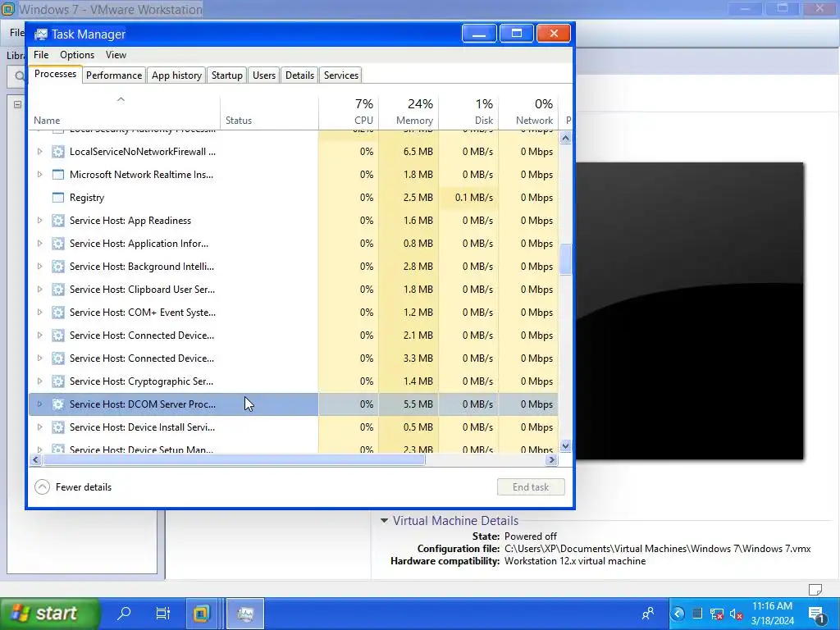Click the Service Host: Device Install Service gear icon
The image size is (840, 630).
coord(58,427)
